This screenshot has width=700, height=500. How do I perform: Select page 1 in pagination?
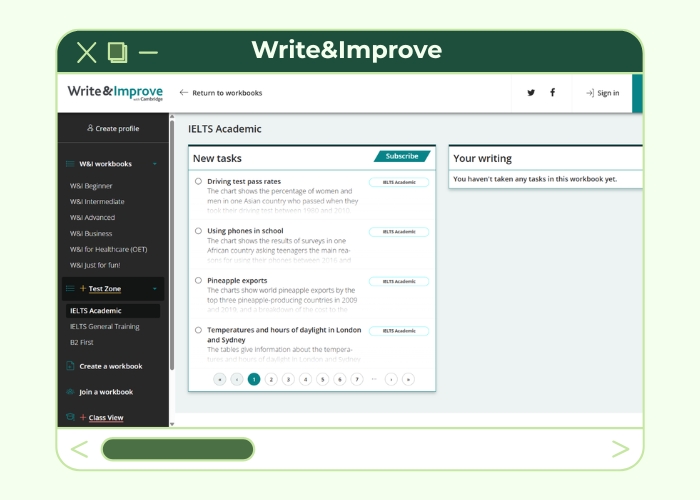pyautogui.click(x=254, y=379)
